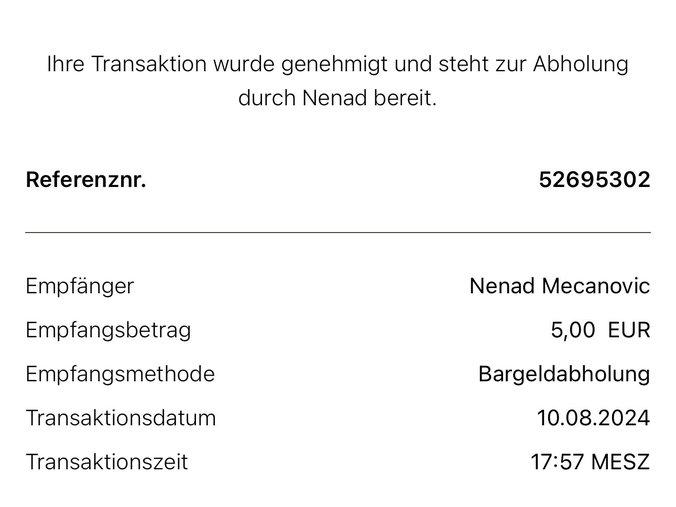Click the 5,00 EUR amount

point(600,330)
